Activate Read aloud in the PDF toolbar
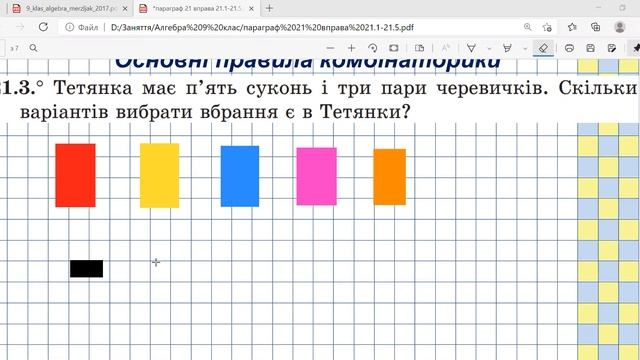The width and height of the screenshot is (640, 360). click(445, 48)
